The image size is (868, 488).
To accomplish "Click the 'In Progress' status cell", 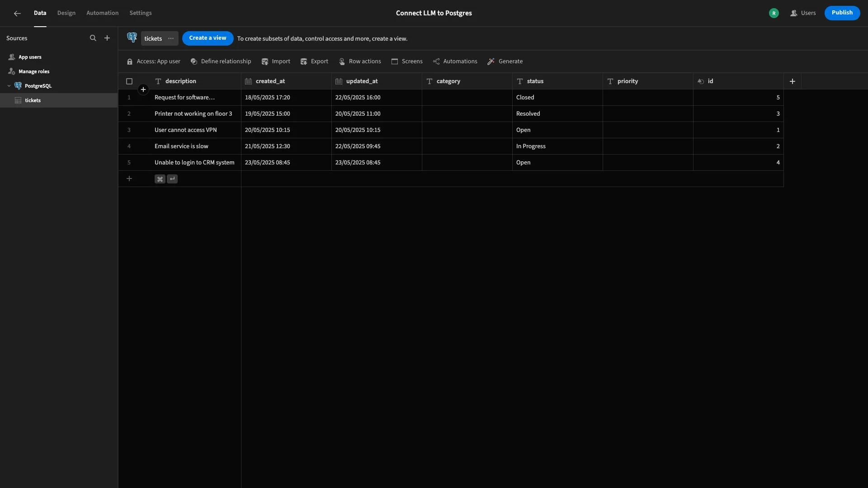I will pyautogui.click(x=557, y=146).
